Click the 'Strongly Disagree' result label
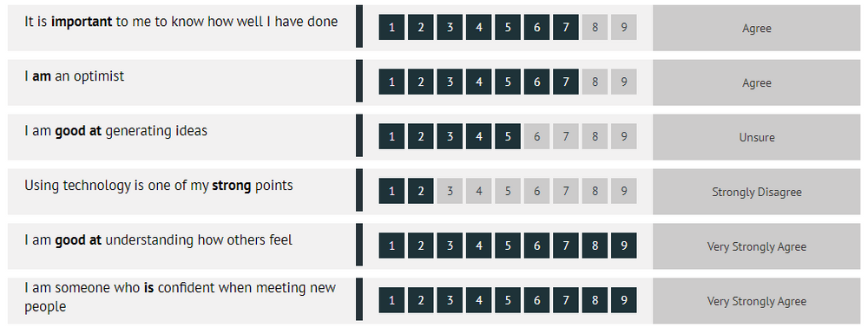Screen dimensions: 868x334 pos(757,192)
